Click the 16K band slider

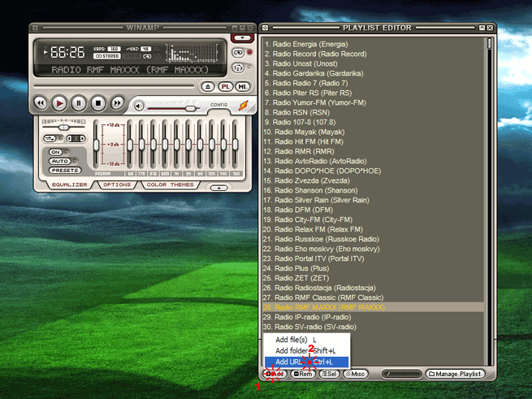pos(235,145)
